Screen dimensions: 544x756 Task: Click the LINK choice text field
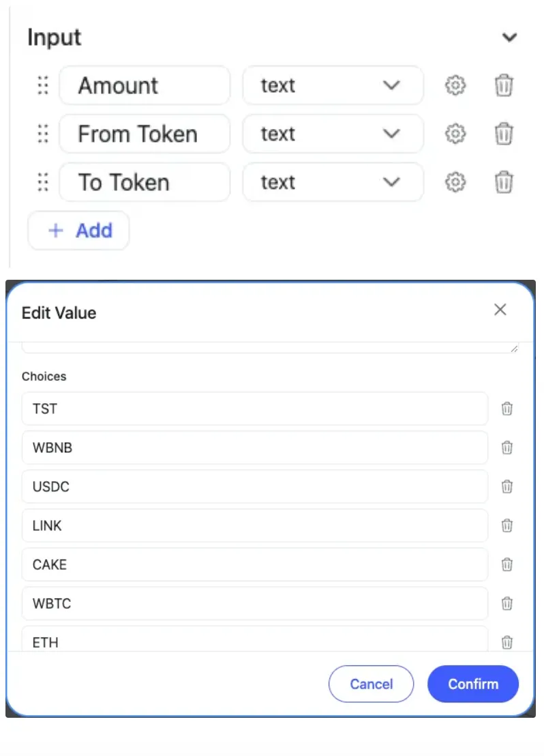pyautogui.click(x=255, y=525)
